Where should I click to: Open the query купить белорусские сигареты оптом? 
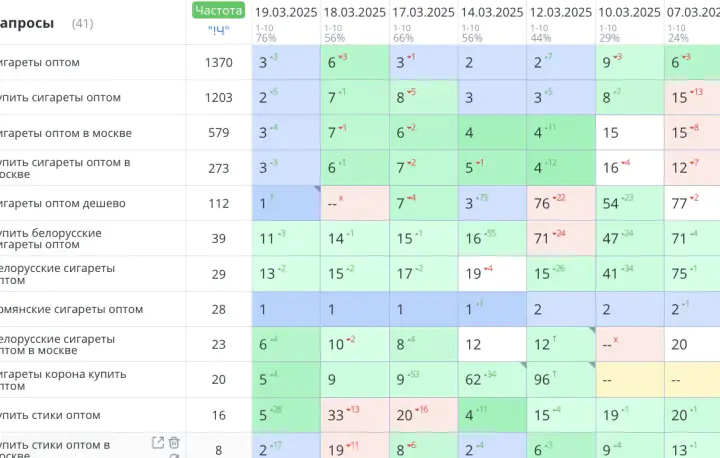tap(51, 239)
